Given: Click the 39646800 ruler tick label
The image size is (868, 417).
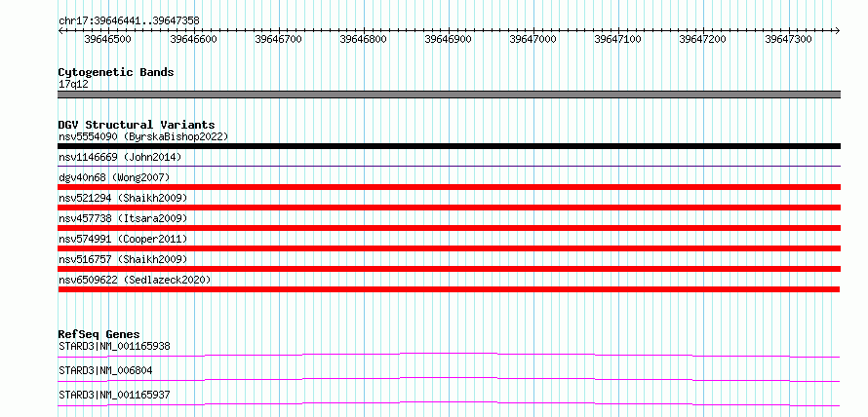Looking at the screenshot, I should (363, 39).
